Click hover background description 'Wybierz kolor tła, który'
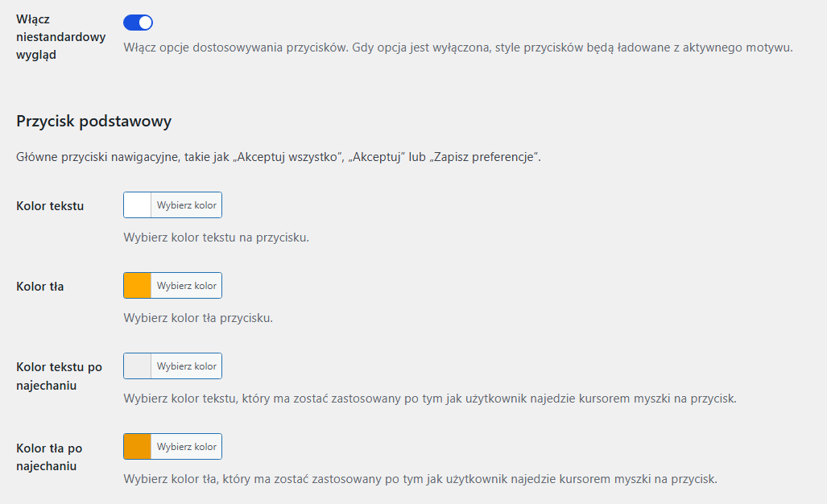The image size is (827, 504). (420, 479)
